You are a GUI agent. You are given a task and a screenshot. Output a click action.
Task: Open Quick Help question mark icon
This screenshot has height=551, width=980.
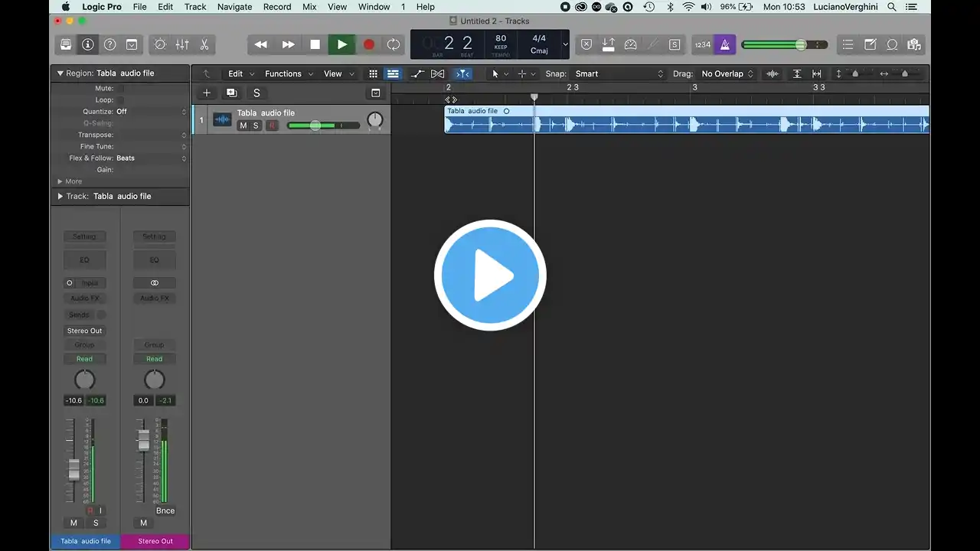110,44
